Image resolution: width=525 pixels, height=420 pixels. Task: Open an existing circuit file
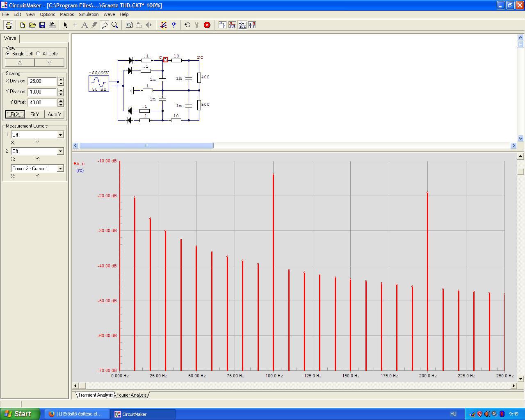(32, 25)
